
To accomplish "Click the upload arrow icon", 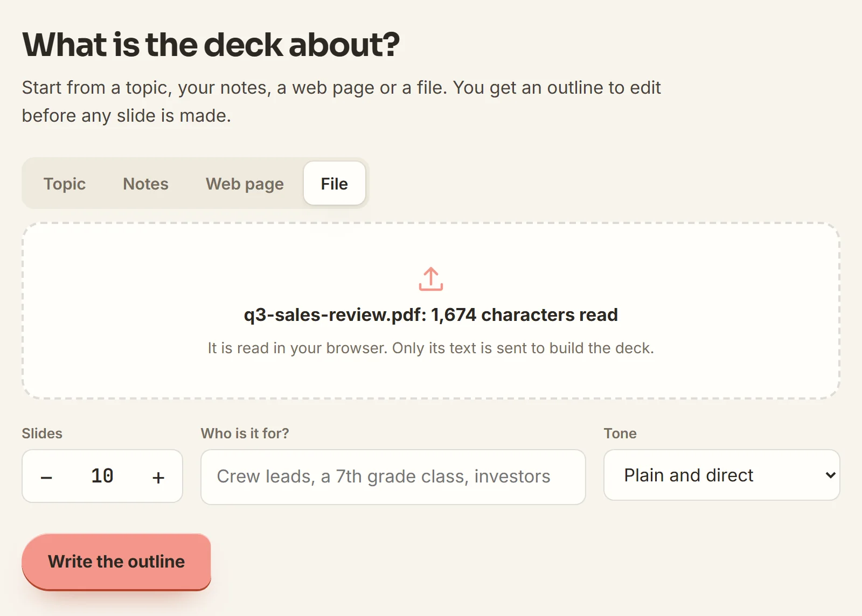I will pos(431,279).
